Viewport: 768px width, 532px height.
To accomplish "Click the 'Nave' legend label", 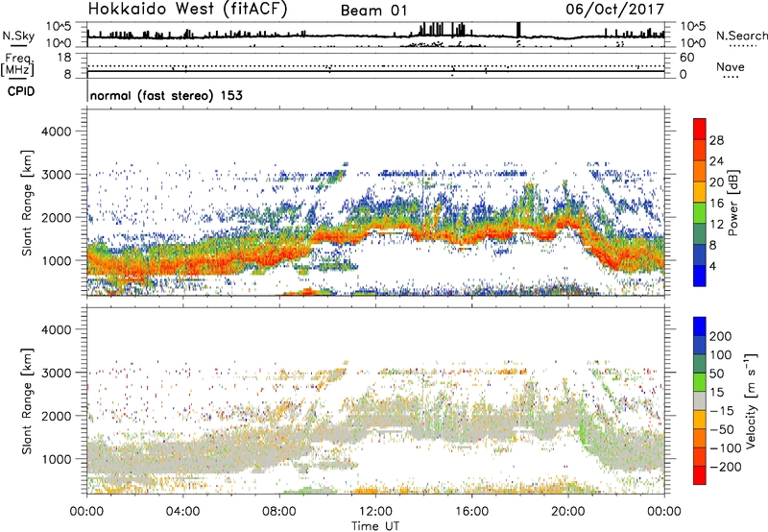I will [x=731, y=66].
